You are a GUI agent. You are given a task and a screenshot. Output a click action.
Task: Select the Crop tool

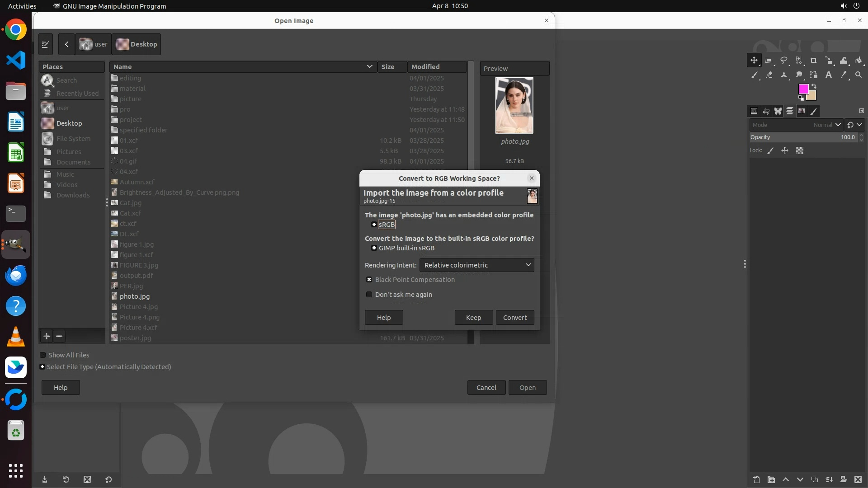(814, 61)
